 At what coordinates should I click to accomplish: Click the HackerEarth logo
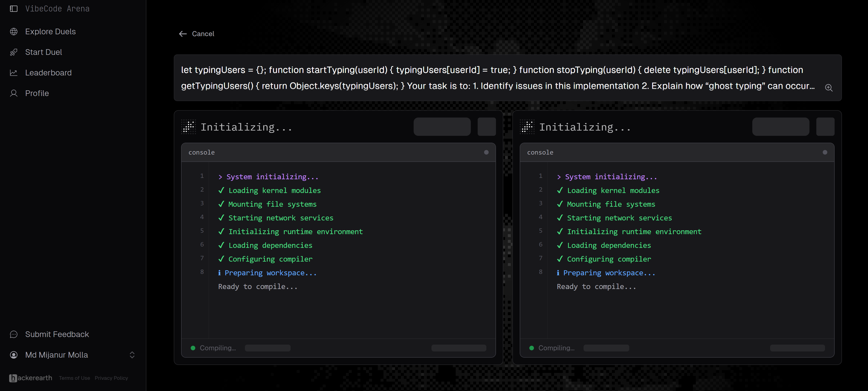pyautogui.click(x=31, y=378)
